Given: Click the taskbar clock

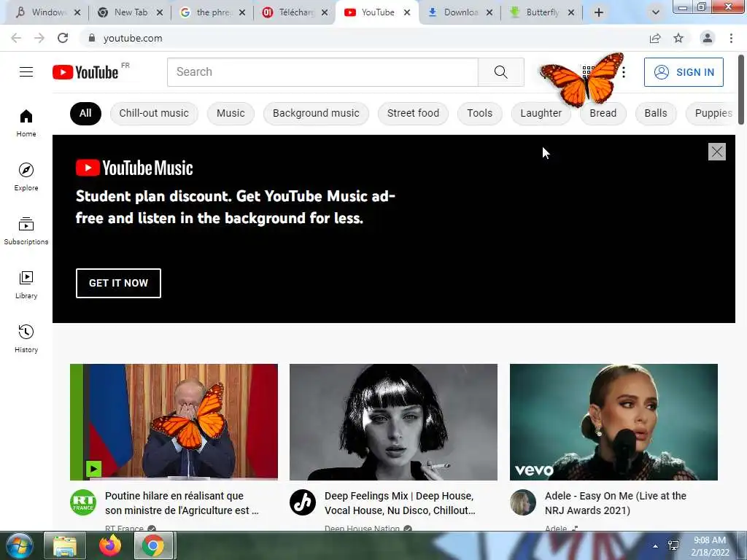Looking at the screenshot, I should (710, 545).
